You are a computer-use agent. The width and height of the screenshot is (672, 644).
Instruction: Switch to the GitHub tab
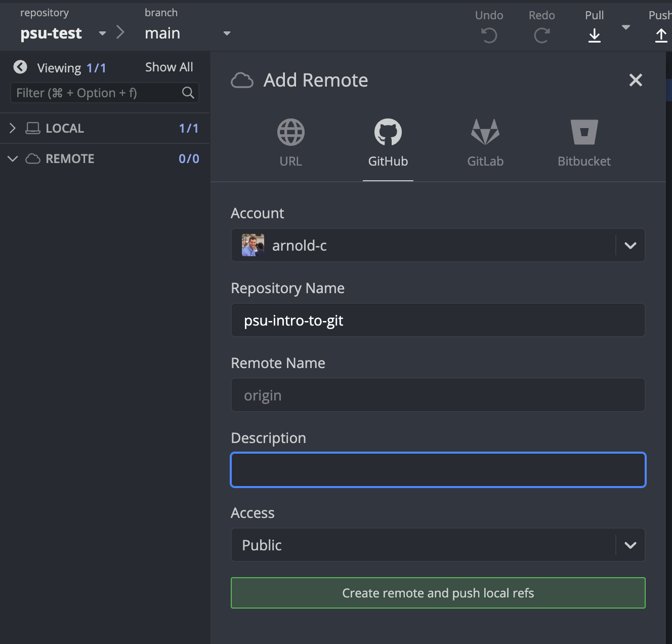click(x=388, y=143)
